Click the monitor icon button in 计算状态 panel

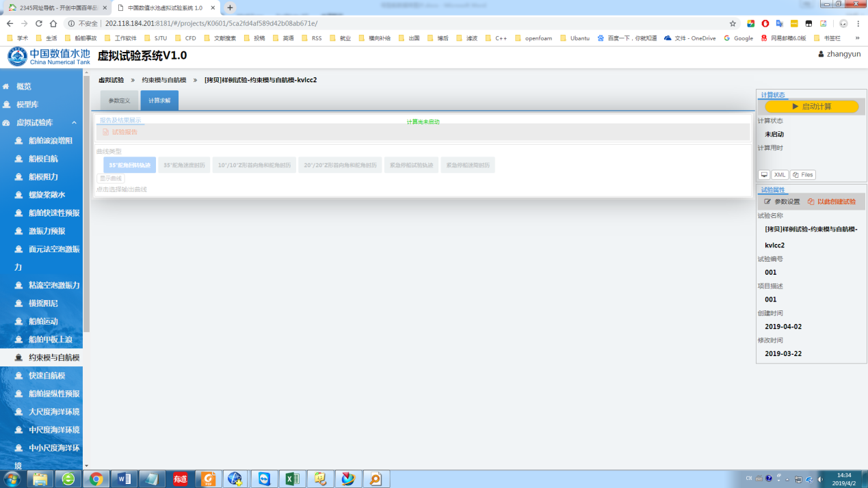coord(765,175)
